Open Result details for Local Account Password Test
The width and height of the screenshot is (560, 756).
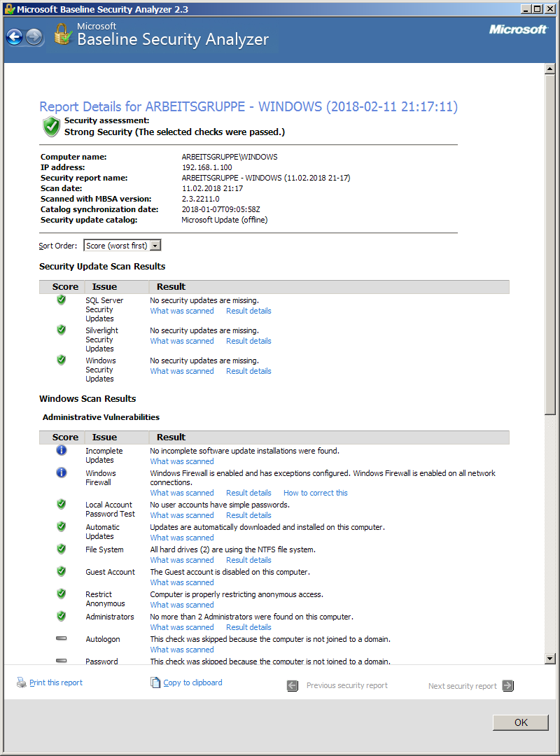pos(248,515)
